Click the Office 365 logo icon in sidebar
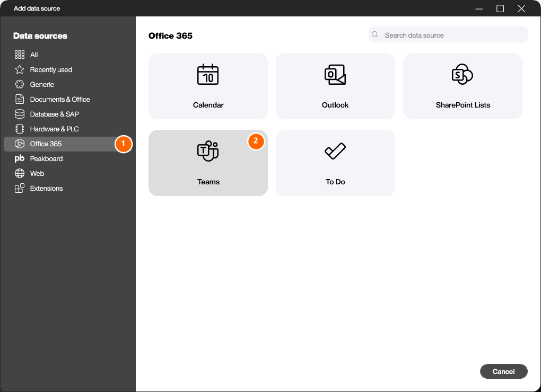This screenshot has height=392, width=541. (x=20, y=144)
